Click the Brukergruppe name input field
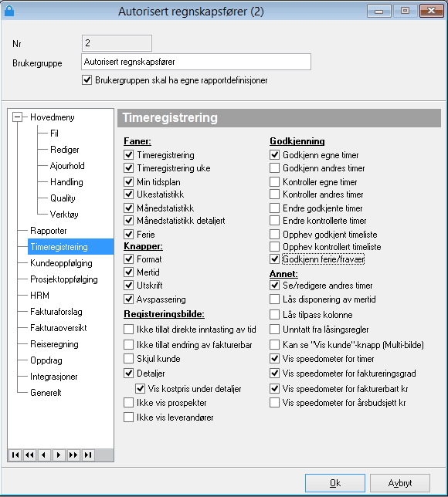The width and height of the screenshot is (448, 497). pyautogui.click(x=196, y=62)
